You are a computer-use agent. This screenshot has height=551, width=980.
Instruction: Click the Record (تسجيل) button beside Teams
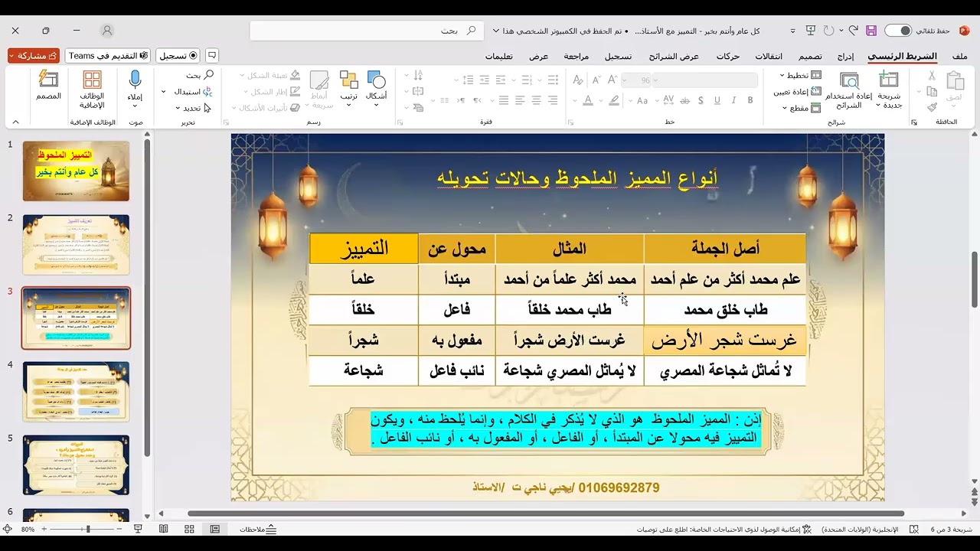click(178, 56)
